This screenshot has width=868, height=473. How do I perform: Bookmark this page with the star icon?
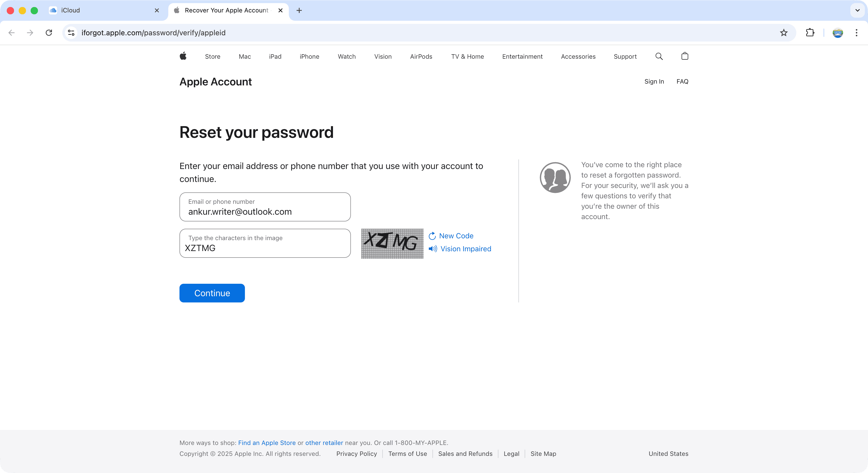pyautogui.click(x=784, y=33)
